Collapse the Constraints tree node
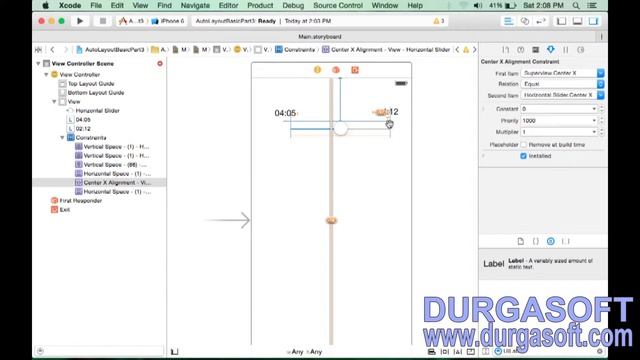This screenshot has width=640, height=360. pyautogui.click(x=62, y=138)
